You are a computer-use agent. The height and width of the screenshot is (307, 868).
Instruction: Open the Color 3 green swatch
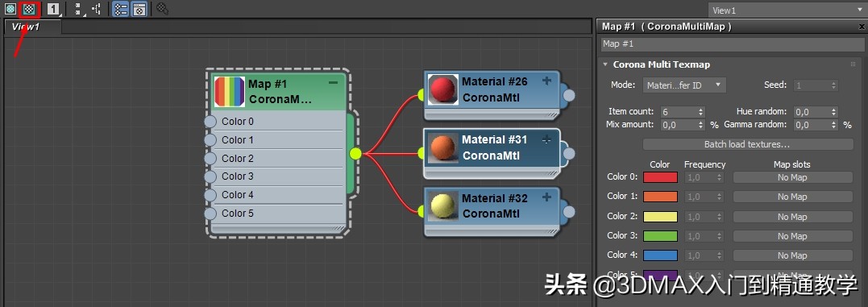[660, 235]
